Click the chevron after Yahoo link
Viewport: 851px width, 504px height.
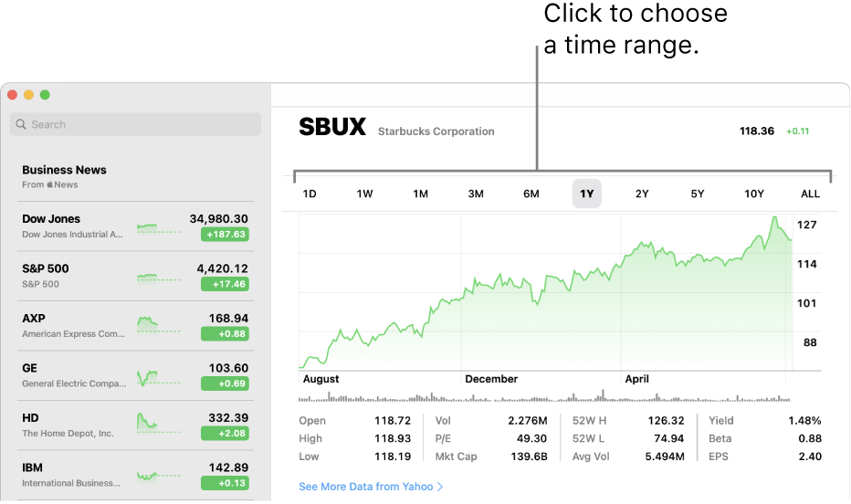point(440,487)
